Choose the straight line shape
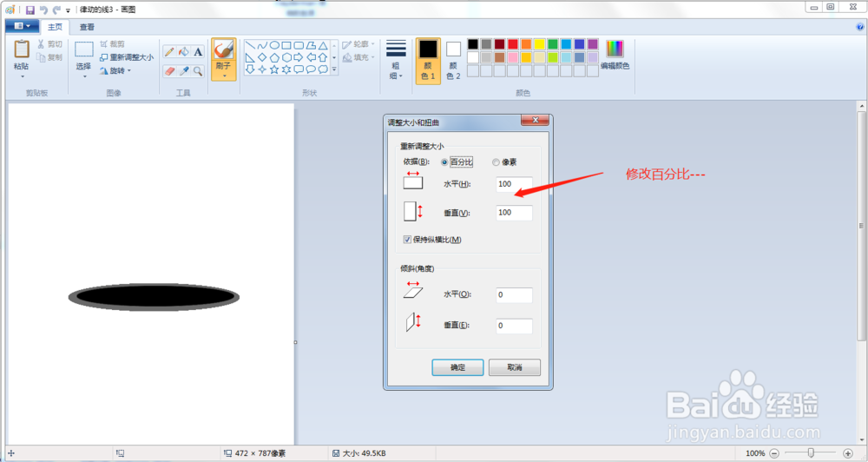 pyautogui.click(x=250, y=45)
